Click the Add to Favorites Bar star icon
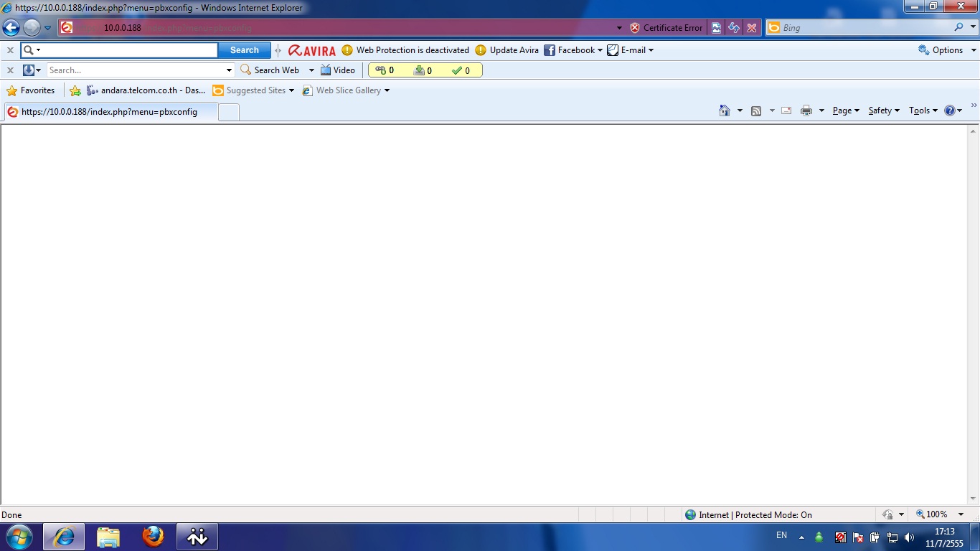980x551 pixels. 75,90
